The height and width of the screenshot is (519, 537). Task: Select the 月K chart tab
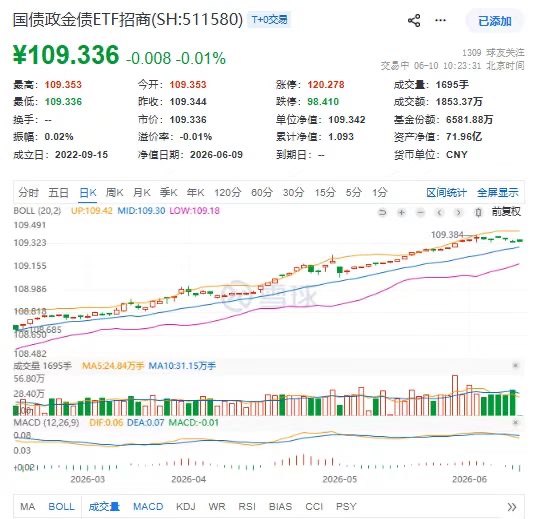pyautogui.click(x=142, y=193)
